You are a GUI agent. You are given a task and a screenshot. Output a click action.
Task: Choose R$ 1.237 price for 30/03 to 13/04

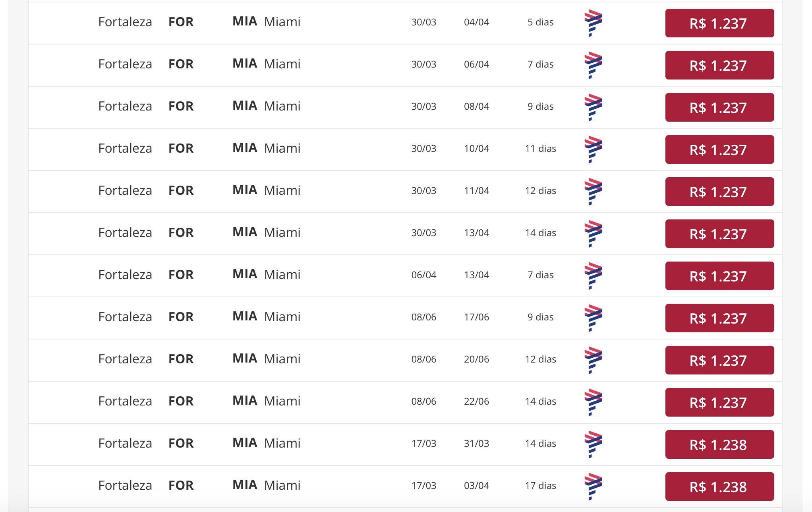(x=719, y=234)
